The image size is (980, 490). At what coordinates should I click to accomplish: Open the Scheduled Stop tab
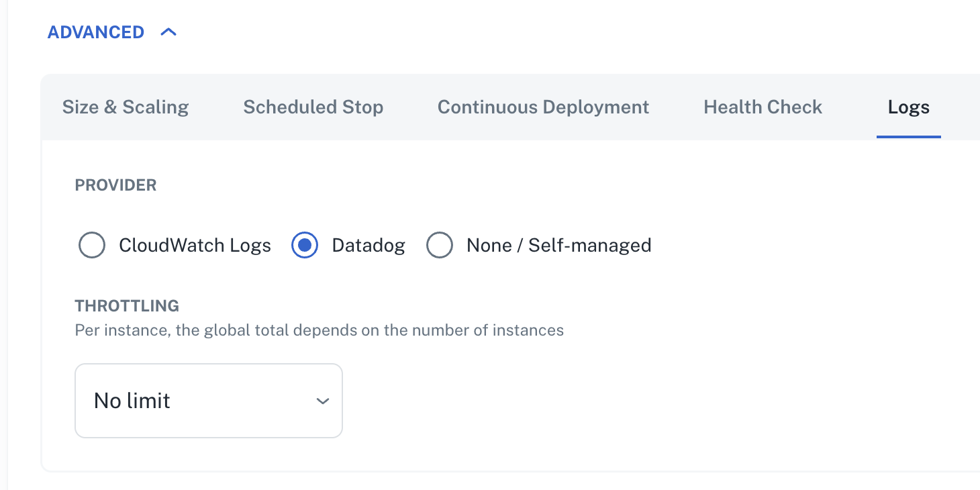coord(313,107)
